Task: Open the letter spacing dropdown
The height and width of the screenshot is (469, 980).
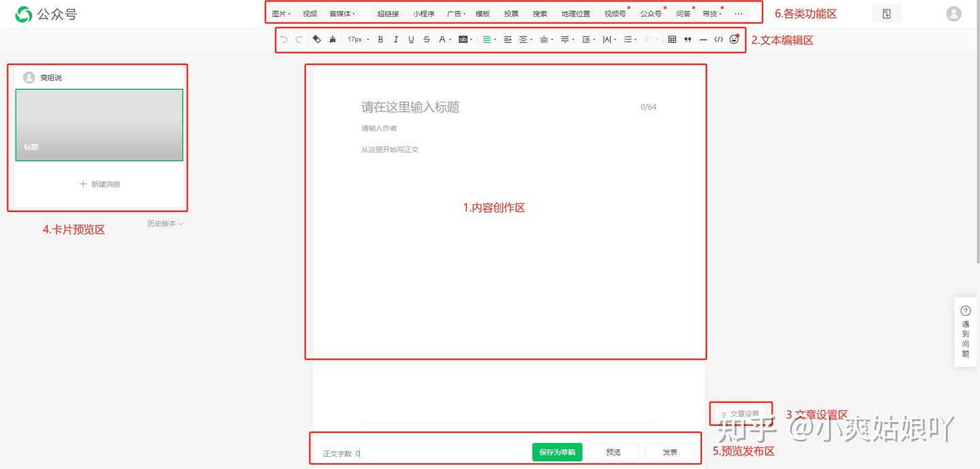Action: click(609, 39)
